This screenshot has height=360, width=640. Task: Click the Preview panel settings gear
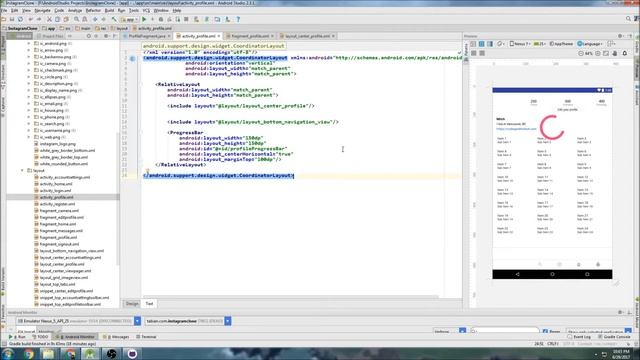click(x=620, y=36)
